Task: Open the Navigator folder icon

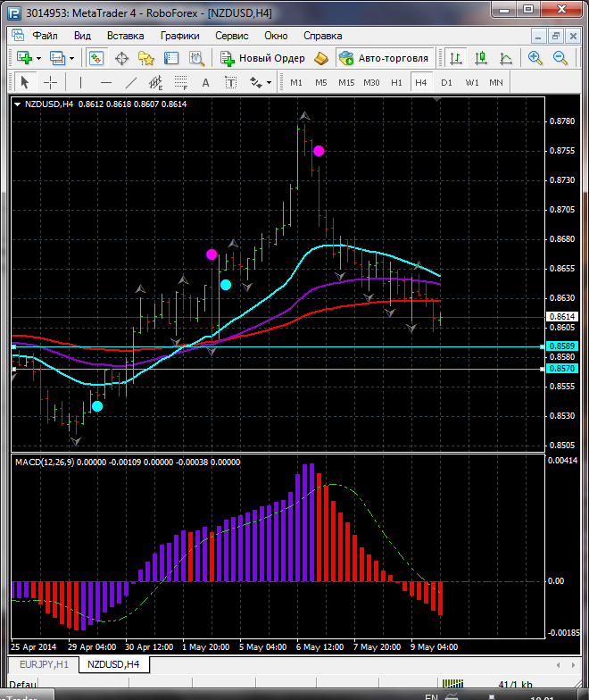Action: [x=146, y=58]
